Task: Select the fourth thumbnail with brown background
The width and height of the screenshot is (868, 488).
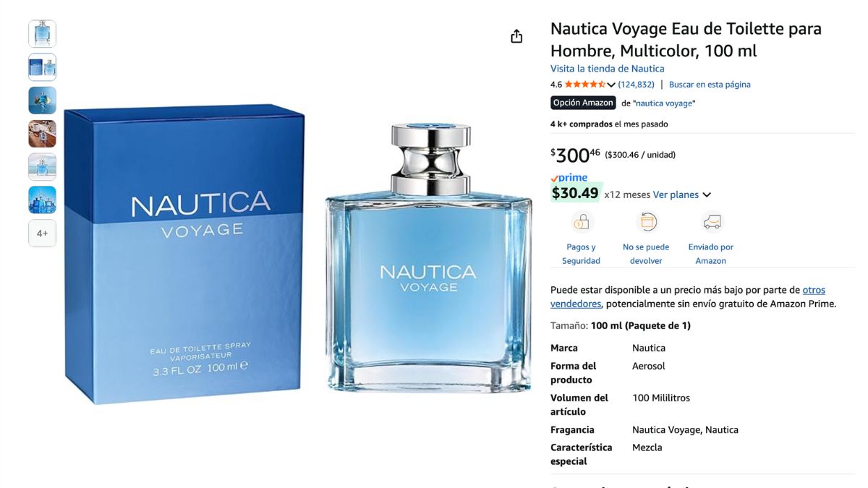Action: (x=42, y=134)
